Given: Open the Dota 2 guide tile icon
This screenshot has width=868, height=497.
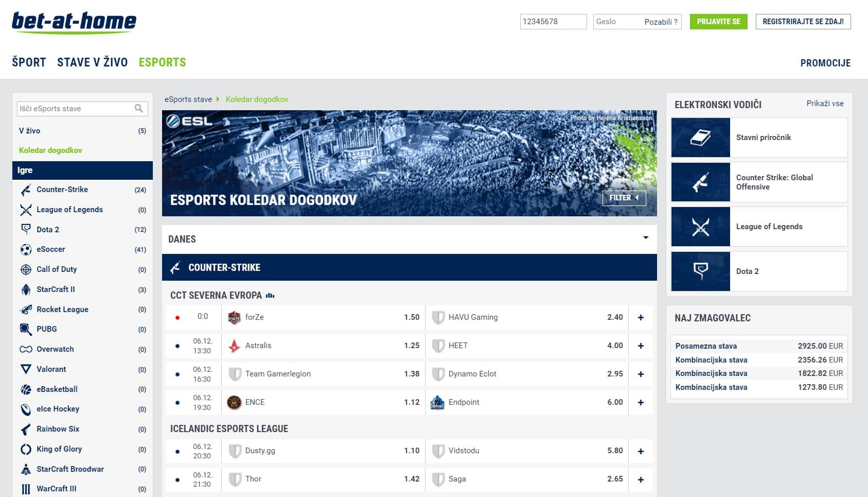Looking at the screenshot, I should pos(700,271).
